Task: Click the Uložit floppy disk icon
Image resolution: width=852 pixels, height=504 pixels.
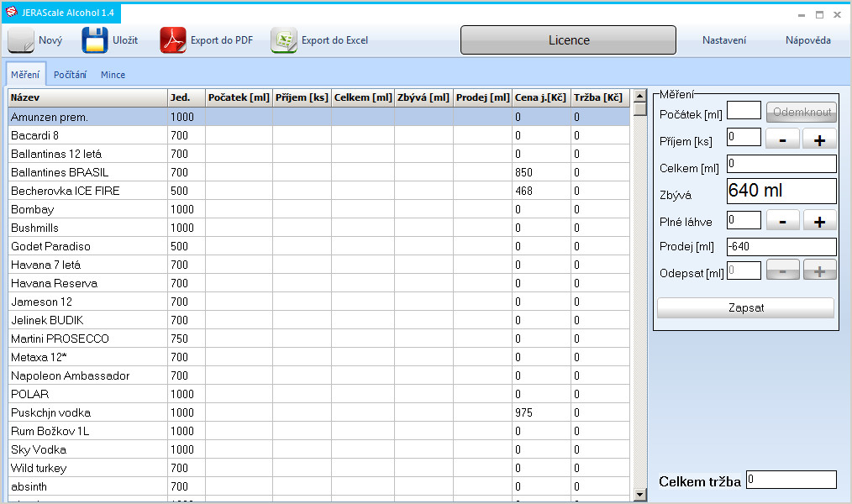Action: pyautogui.click(x=95, y=40)
